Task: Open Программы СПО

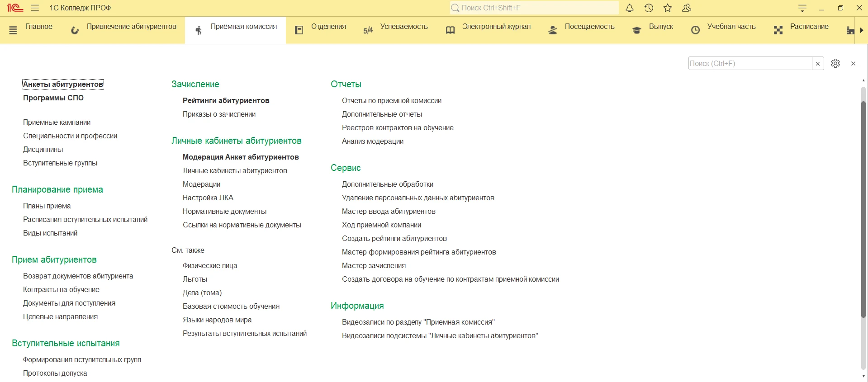Action: click(53, 98)
